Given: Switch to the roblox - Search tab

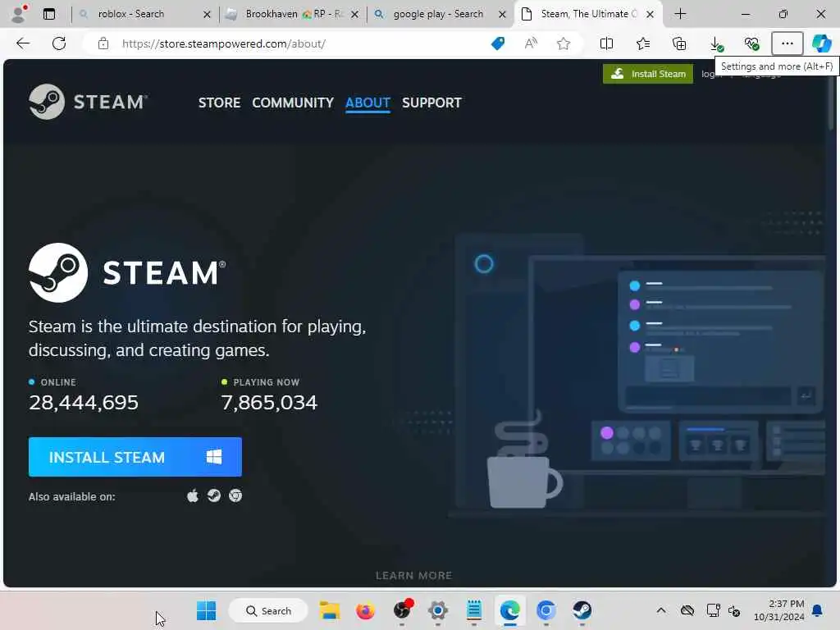Looking at the screenshot, I should click(144, 14).
